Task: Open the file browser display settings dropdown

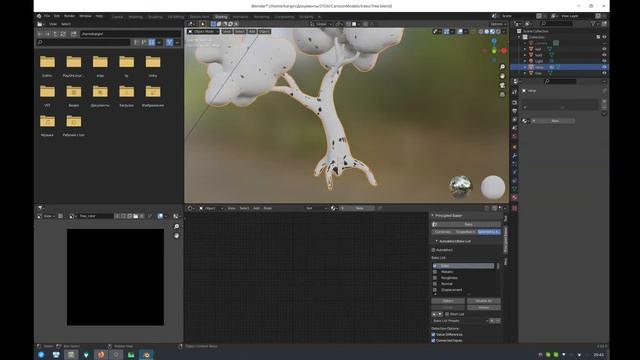Action: click(x=159, y=42)
